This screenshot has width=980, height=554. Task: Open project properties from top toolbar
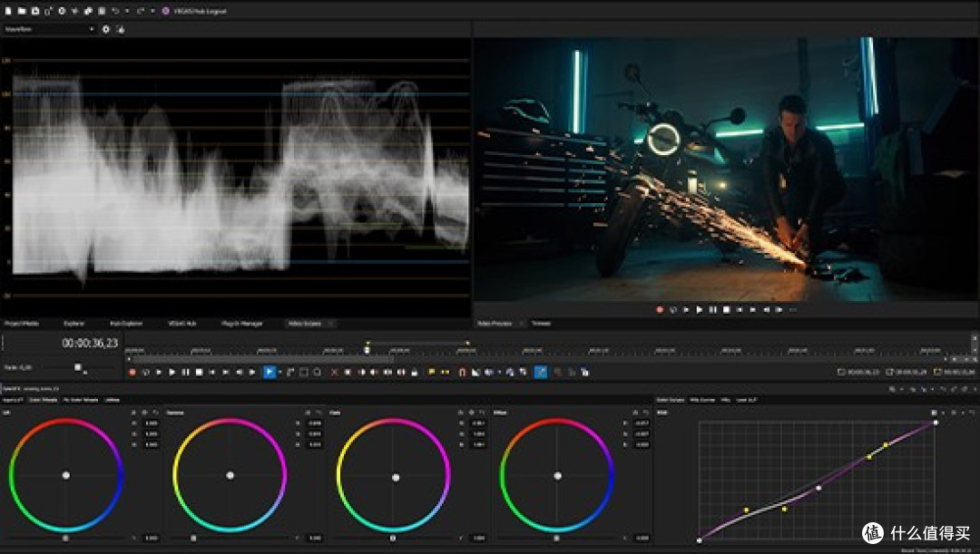coord(62,11)
